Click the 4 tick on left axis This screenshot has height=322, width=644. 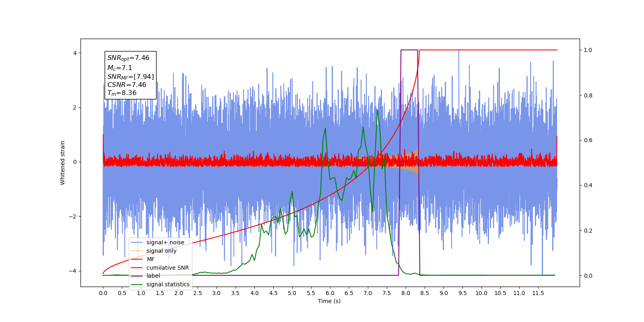(x=75, y=53)
